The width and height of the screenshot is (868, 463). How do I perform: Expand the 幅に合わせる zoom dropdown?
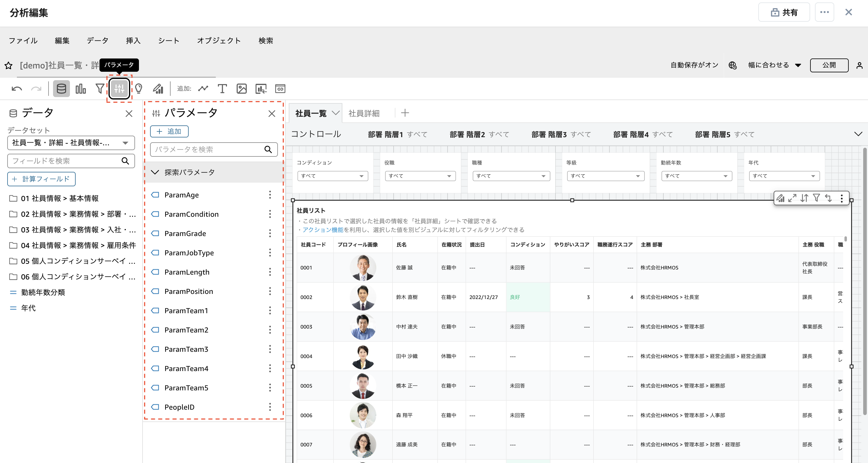pyautogui.click(x=774, y=65)
